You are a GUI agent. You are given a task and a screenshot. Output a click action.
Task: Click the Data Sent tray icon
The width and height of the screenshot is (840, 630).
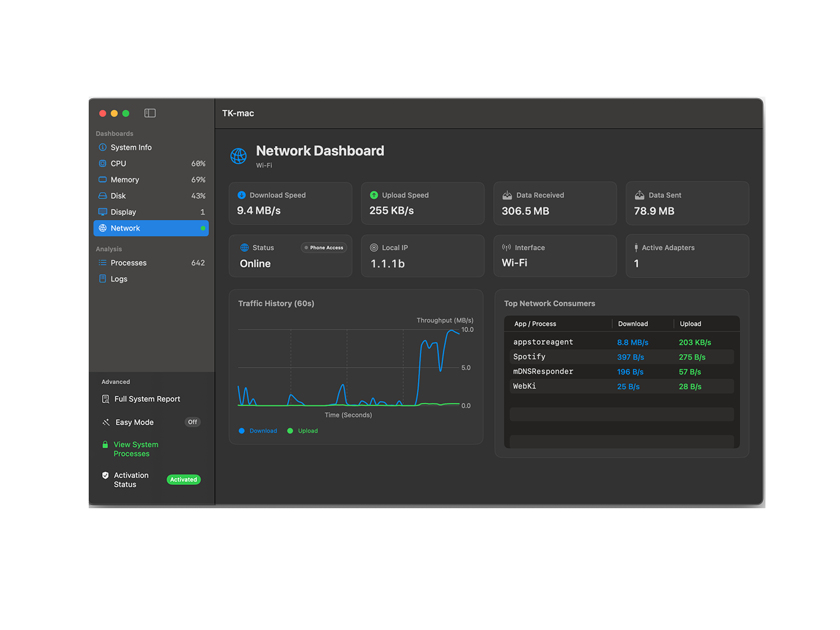click(639, 195)
